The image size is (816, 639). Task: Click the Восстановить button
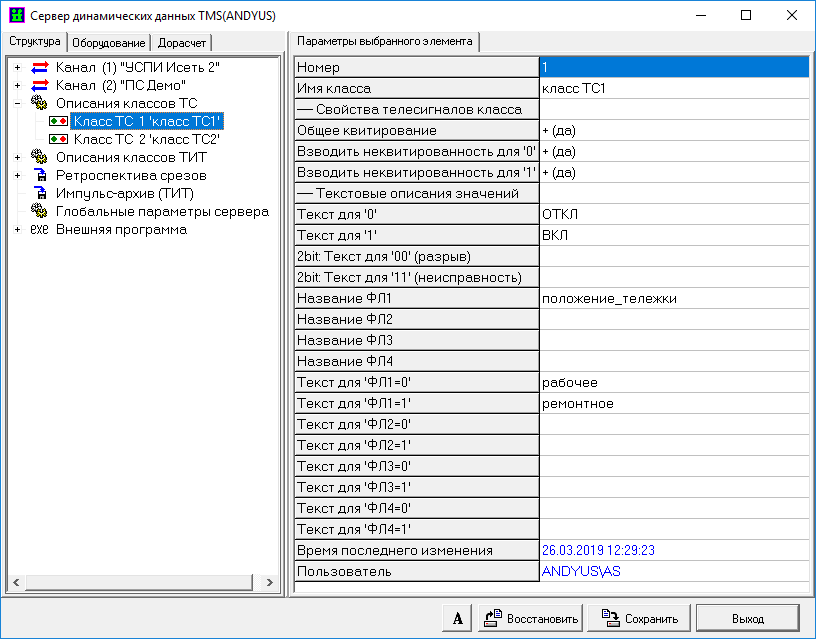(530, 618)
